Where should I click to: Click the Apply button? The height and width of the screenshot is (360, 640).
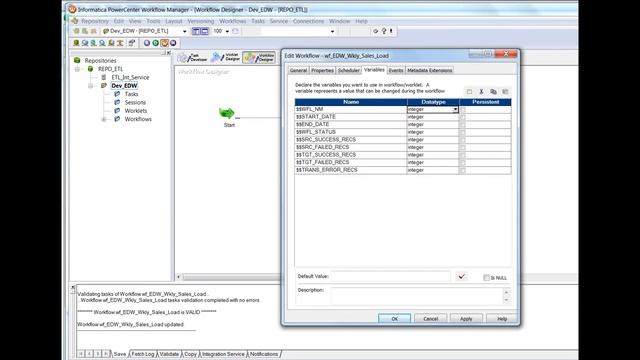[466, 319]
